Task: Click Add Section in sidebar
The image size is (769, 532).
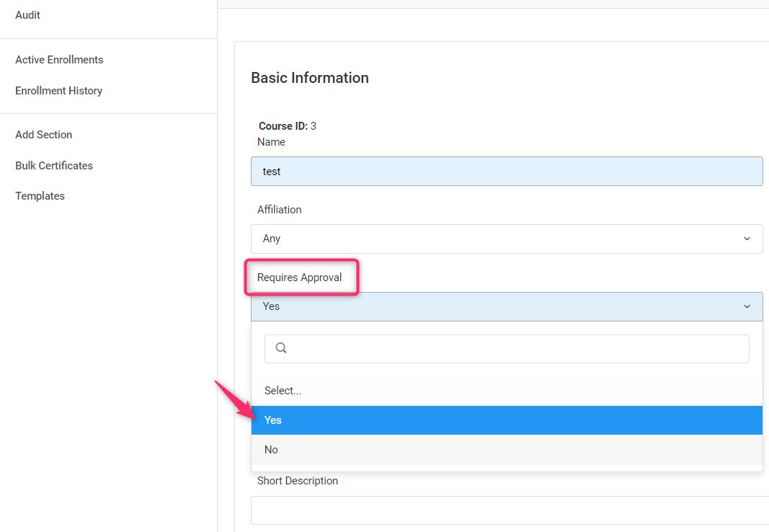Action: click(x=44, y=135)
